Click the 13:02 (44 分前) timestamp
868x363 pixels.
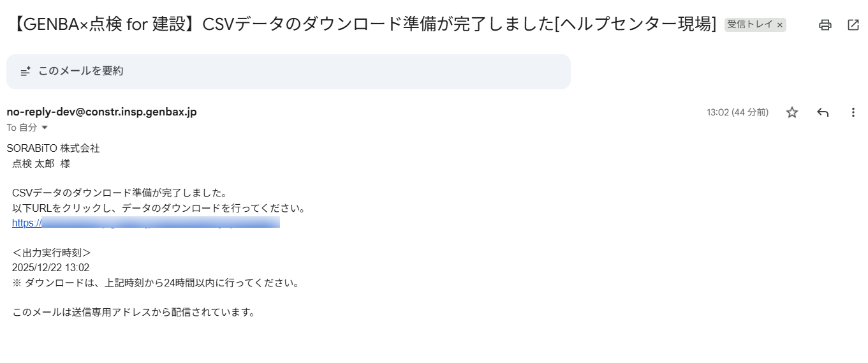[x=737, y=112]
